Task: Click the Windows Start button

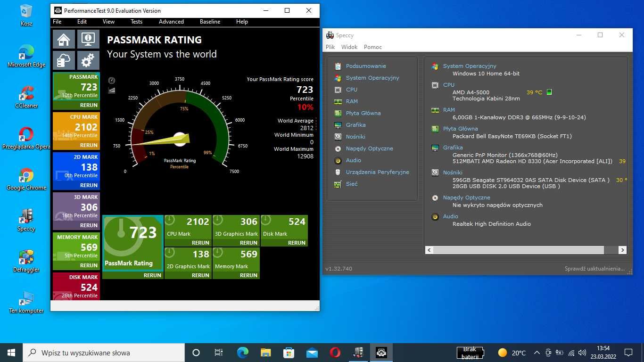Action: (11, 353)
